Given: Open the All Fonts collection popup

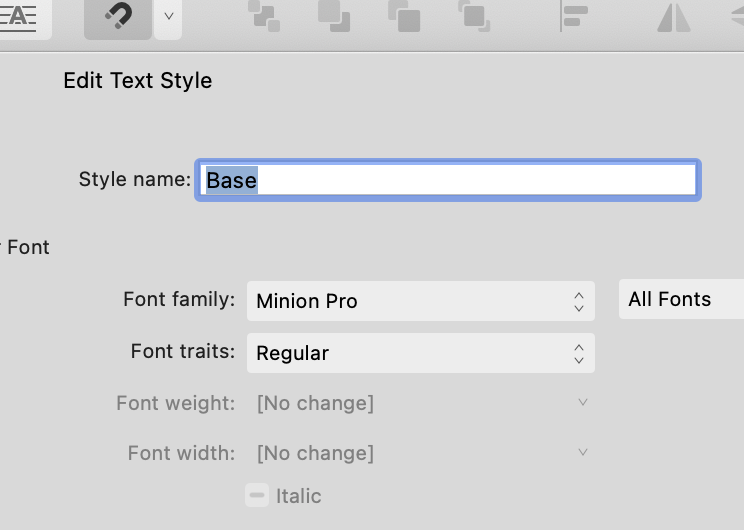Looking at the screenshot, I should pos(681,299).
